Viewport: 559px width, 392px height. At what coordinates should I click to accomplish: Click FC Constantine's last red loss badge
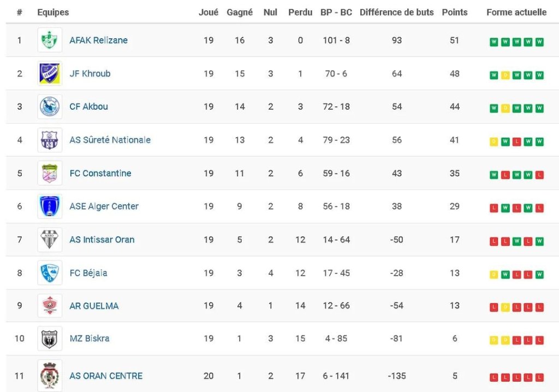[x=539, y=175]
